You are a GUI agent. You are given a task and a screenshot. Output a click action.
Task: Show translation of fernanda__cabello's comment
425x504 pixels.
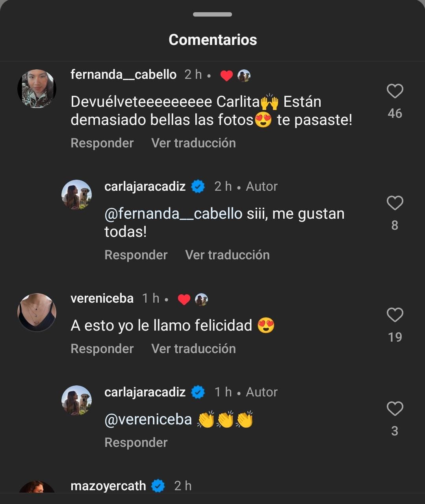(x=193, y=143)
